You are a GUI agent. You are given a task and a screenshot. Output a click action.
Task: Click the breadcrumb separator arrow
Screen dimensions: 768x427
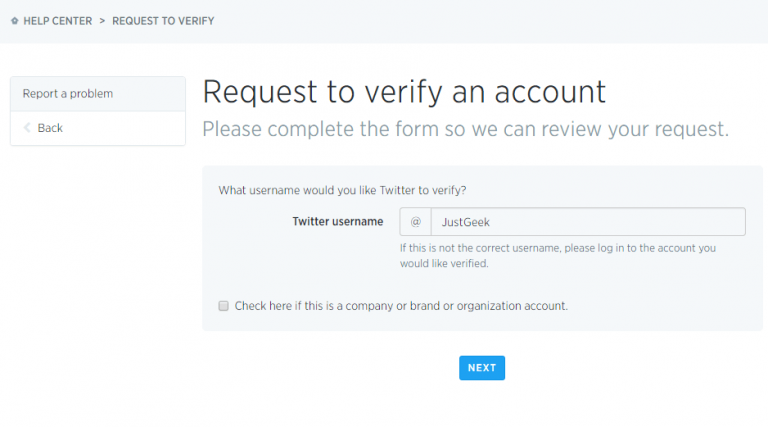pyautogui.click(x=102, y=21)
